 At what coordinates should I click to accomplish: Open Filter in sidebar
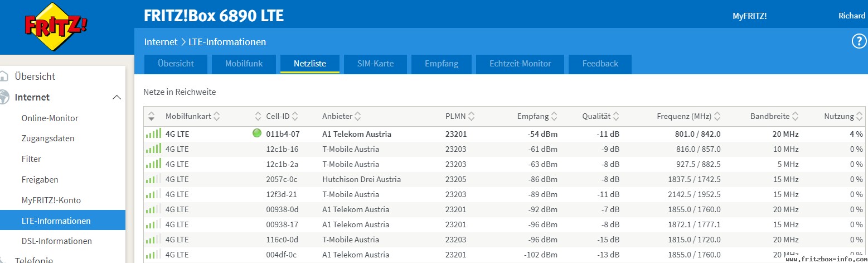coord(31,159)
